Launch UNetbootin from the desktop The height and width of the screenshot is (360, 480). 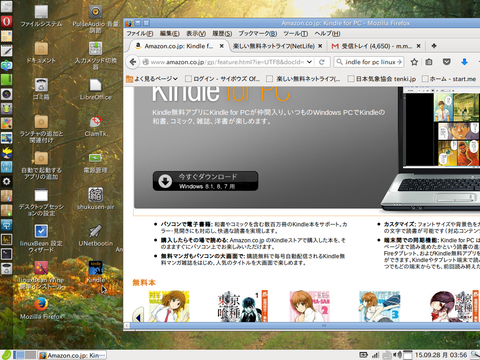coord(96,236)
